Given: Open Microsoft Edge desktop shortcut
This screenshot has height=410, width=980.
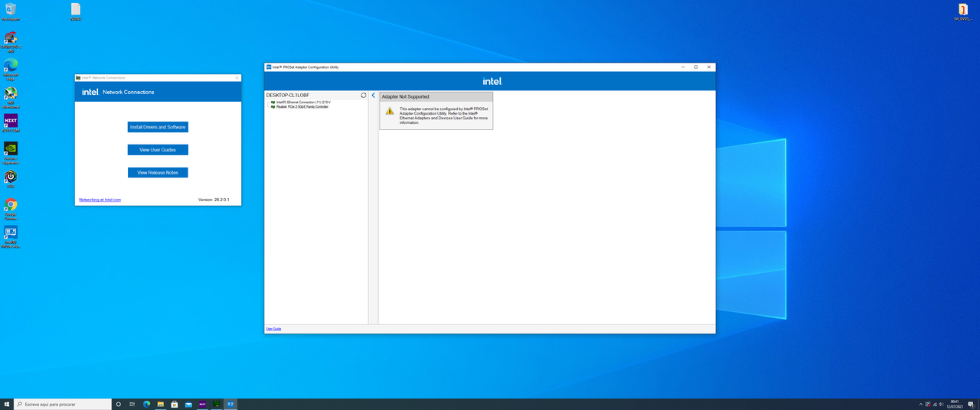Looking at the screenshot, I should (11, 68).
